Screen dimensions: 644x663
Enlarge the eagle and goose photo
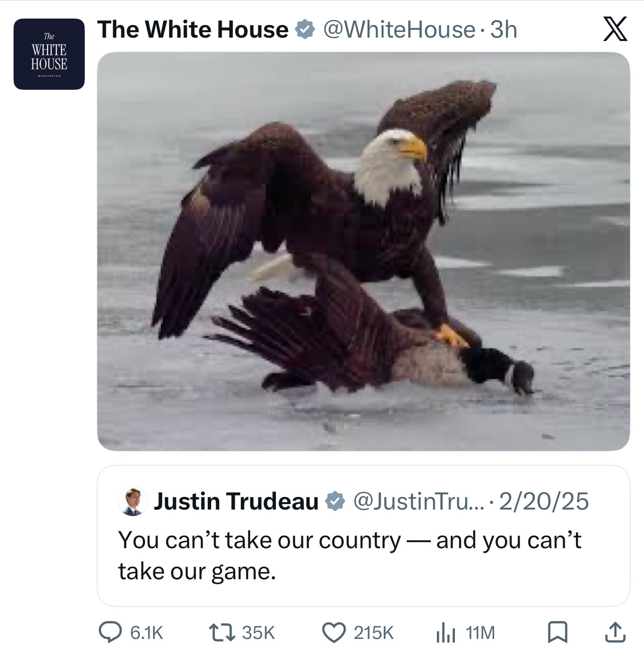[x=363, y=251]
